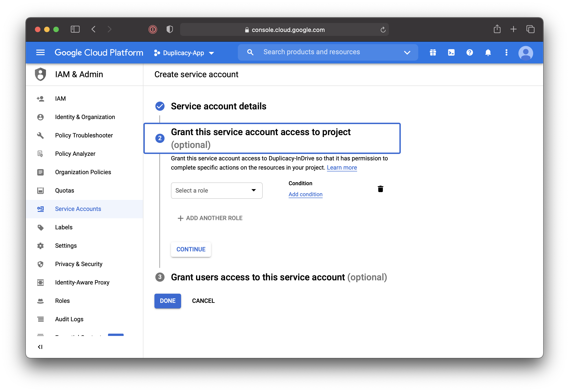Open Policy Troubleshooter in sidebar
569x392 pixels.
click(84, 135)
